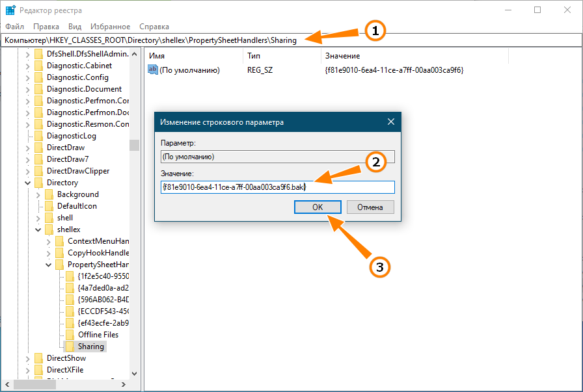The width and height of the screenshot is (583, 392).
Task: Select the Offline Files key
Action: (x=98, y=335)
